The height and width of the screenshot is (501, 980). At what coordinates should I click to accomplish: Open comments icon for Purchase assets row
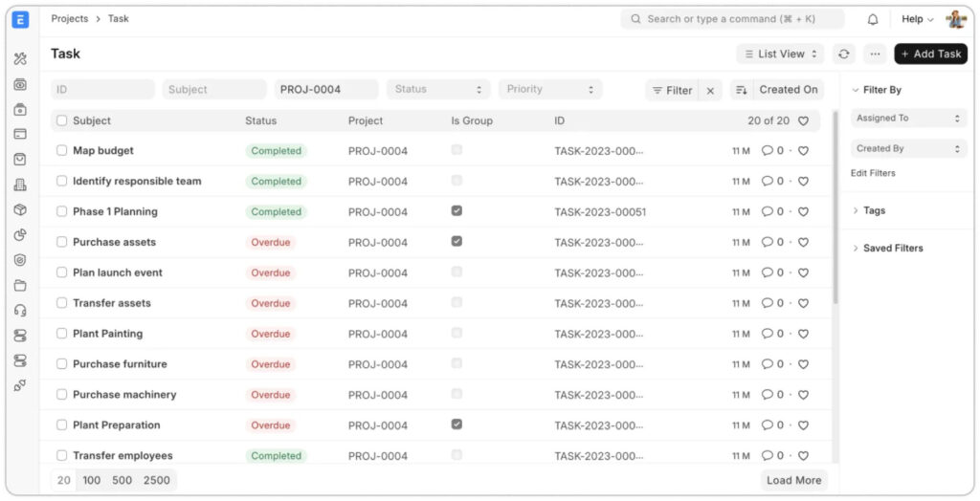tap(767, 242)
